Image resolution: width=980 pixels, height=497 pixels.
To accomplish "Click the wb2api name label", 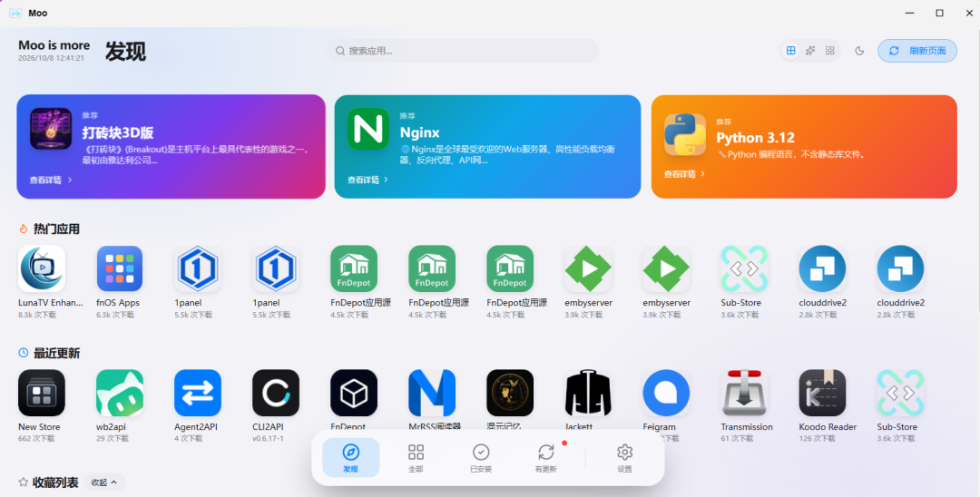I will [111, 427].
